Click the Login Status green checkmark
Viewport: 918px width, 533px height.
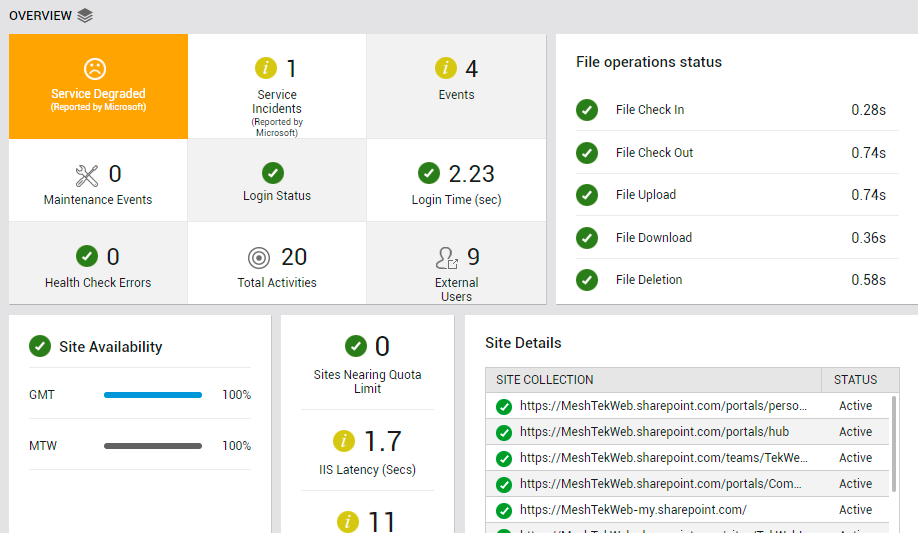(273, 173)
